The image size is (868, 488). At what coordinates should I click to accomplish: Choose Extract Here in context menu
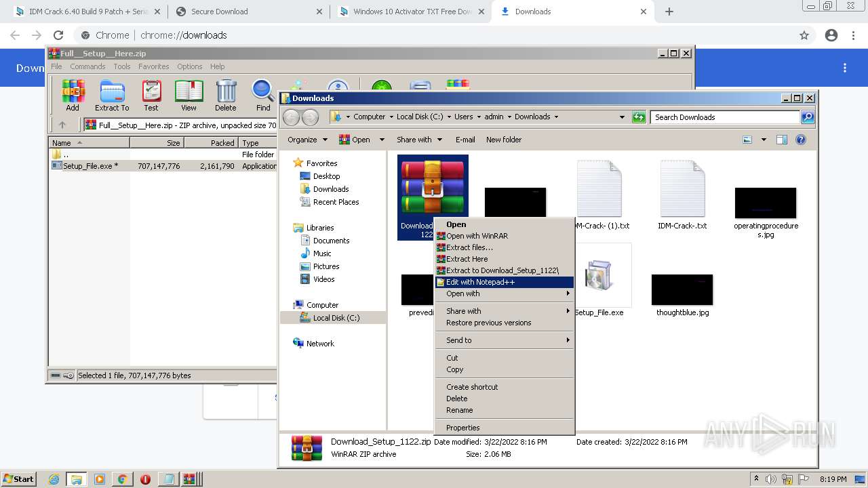(x=505, y=259)
